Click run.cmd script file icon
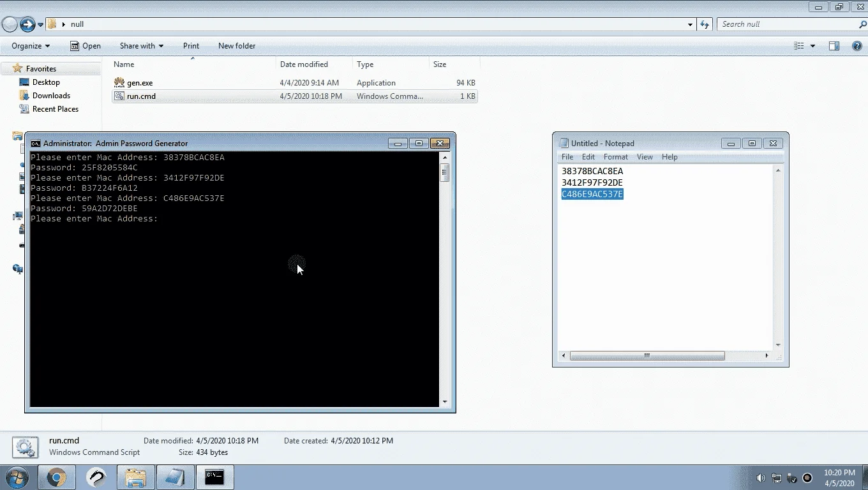This screenshot has width=868, height=490. point(119,96)
